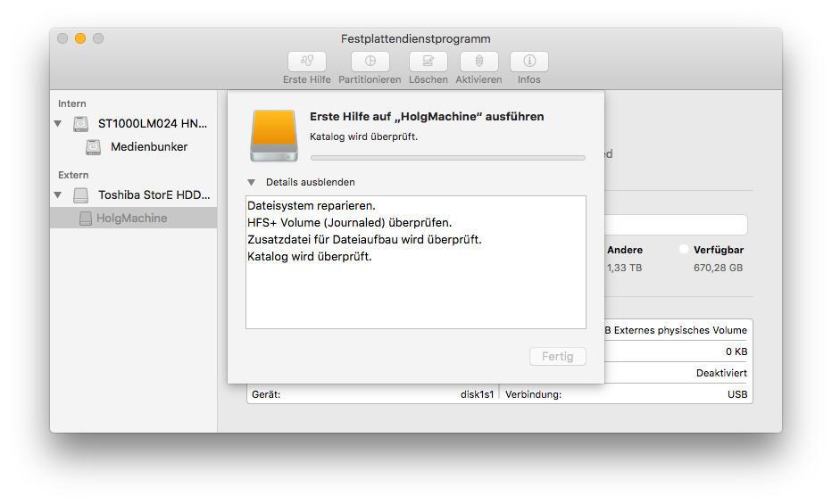Click the log text area

[415, 262]
